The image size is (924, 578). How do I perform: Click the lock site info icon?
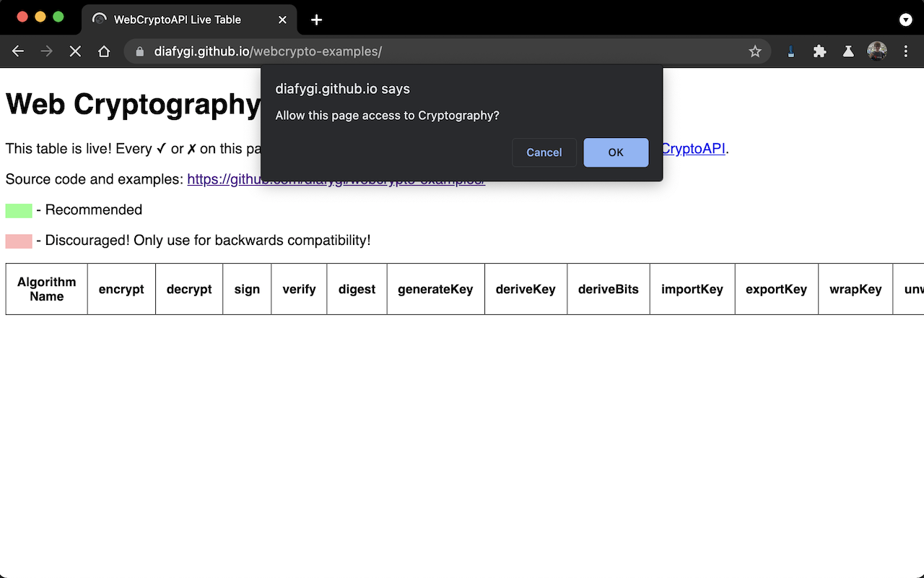click(x=140, y=51)
